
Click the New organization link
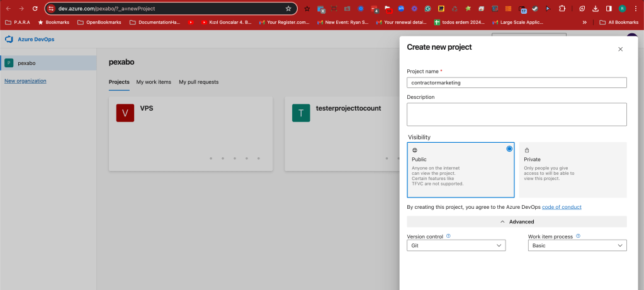click(x=25, y=81)
